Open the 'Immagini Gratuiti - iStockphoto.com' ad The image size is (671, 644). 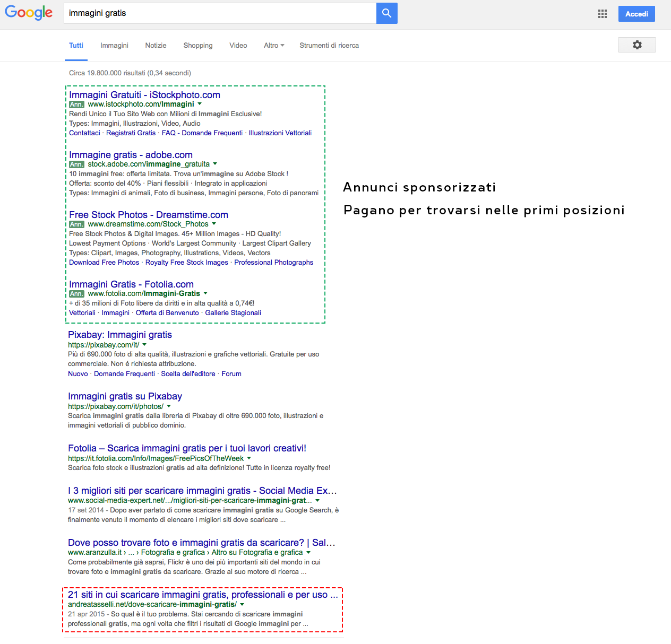[144, 95]
